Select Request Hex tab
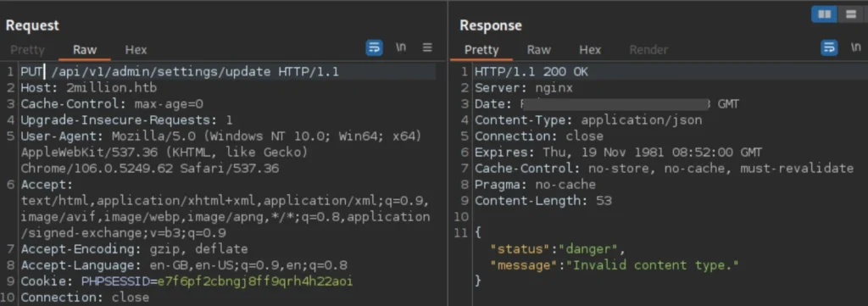The image size is (868, 306). [136, 50]
